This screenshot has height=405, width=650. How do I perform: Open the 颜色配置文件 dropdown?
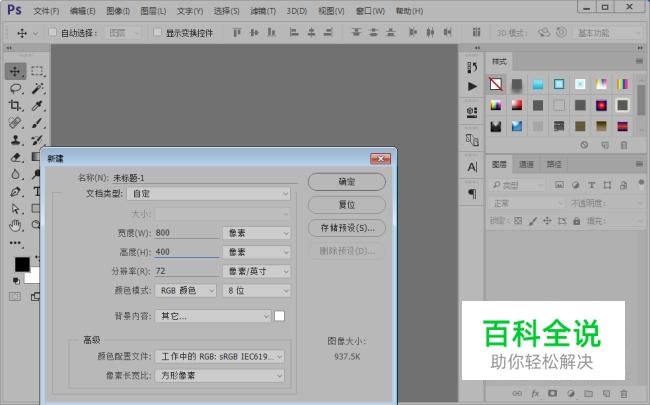[220, 356]
